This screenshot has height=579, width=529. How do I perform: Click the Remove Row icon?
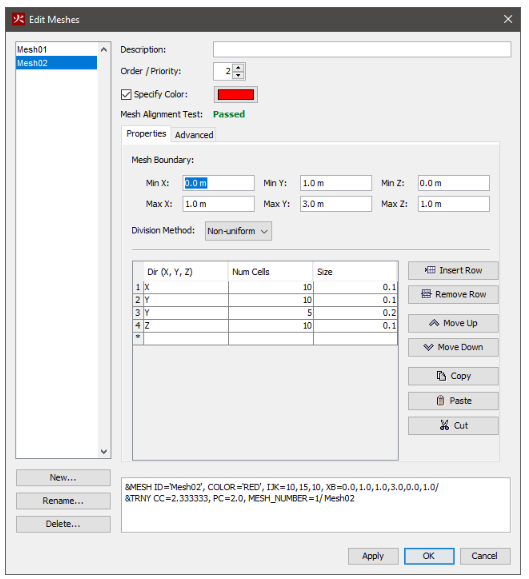click(426, 294)
